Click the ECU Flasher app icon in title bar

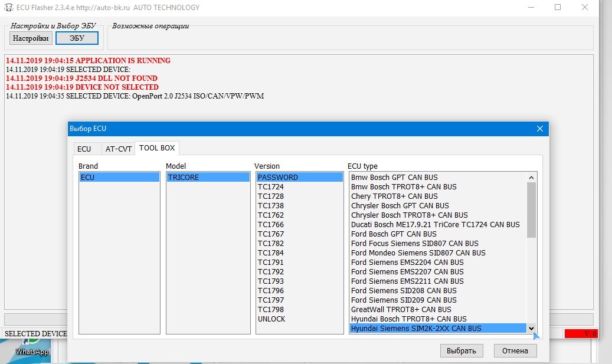coord(8,8)
